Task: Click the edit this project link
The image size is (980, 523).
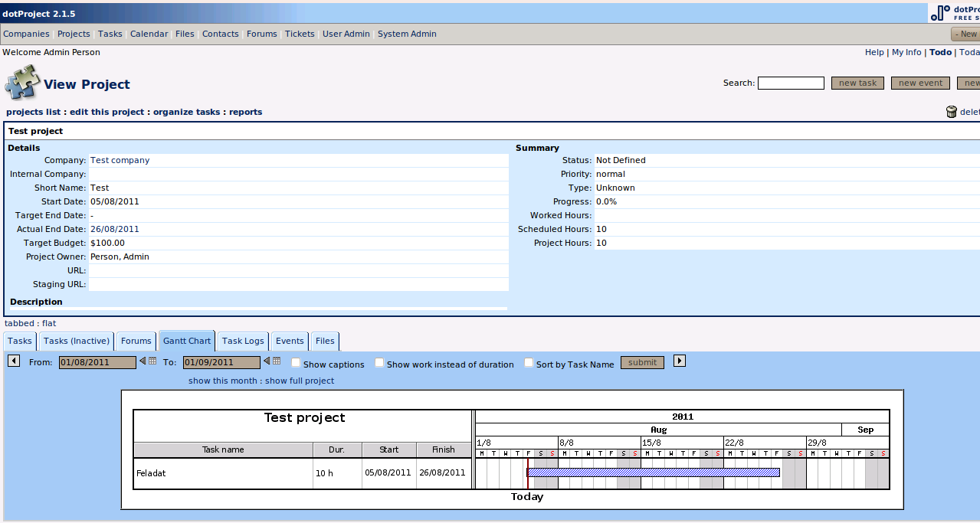Action: click(x=107, y=112)
